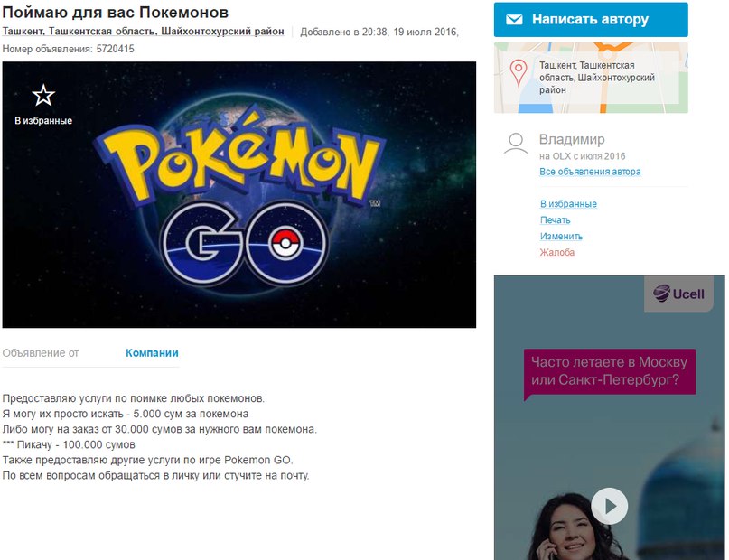This screenshot has width=729, height=560.
Task: Click the Изменить link
Action: [x=561, y=236]
